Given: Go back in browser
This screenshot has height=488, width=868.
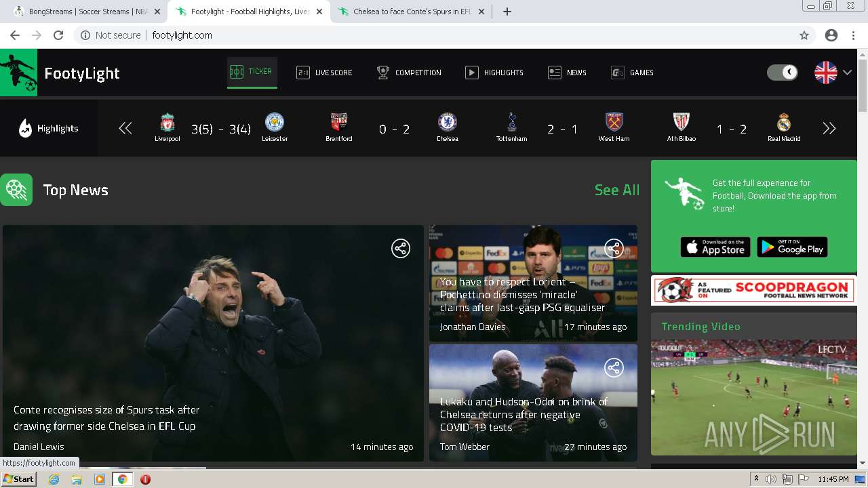Looking at the screenshot, I should coord(15,35).
